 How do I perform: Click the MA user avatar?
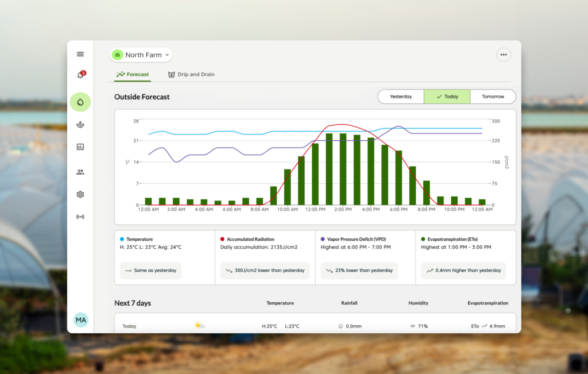pos(81,319)
